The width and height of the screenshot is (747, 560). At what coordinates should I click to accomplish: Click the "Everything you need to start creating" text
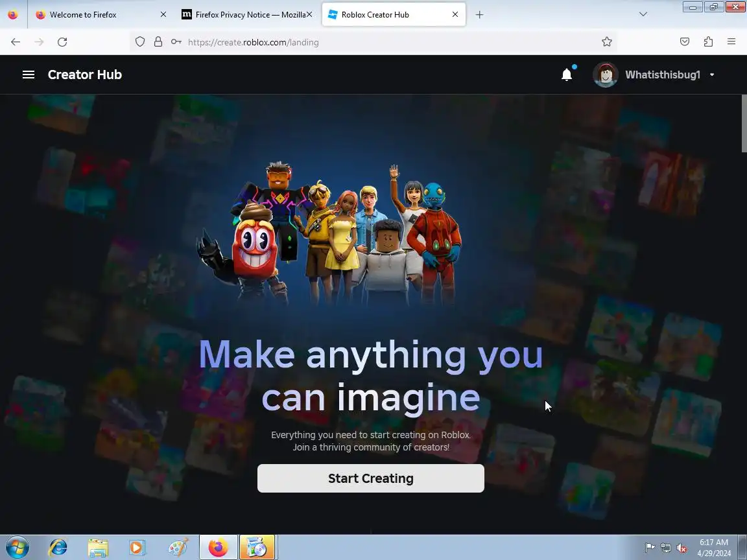371,441
